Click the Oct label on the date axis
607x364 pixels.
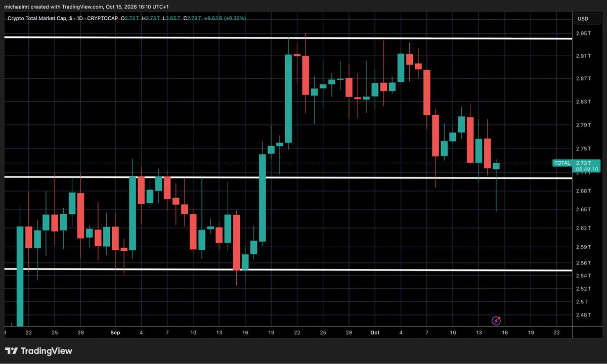point(375,332)
